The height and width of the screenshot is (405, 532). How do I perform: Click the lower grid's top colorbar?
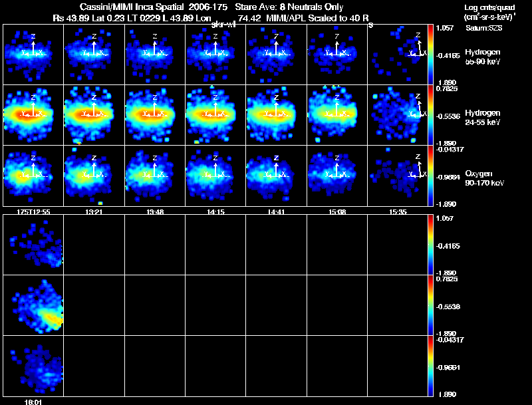click(x=431, y=245)
